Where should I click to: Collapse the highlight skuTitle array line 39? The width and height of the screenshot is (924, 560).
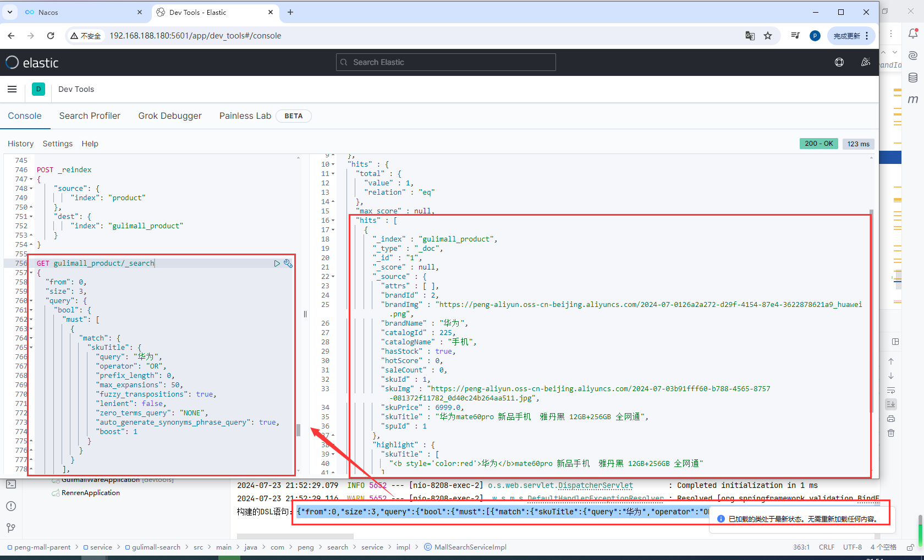click(x=333, y=454)
